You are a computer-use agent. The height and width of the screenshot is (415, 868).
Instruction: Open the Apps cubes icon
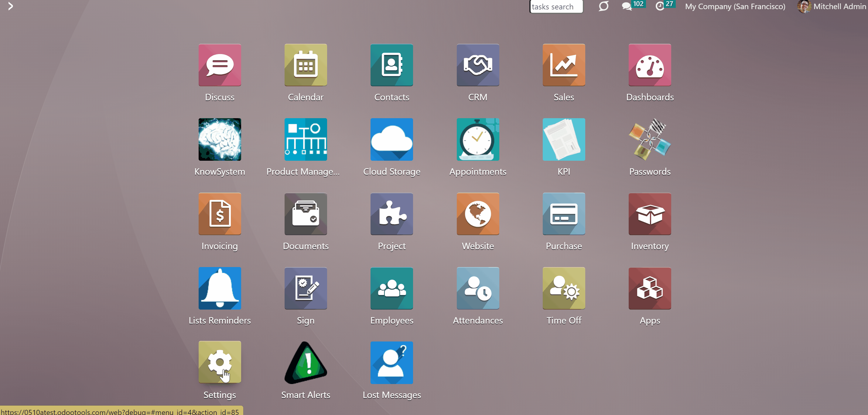click(x=650, y=288)
